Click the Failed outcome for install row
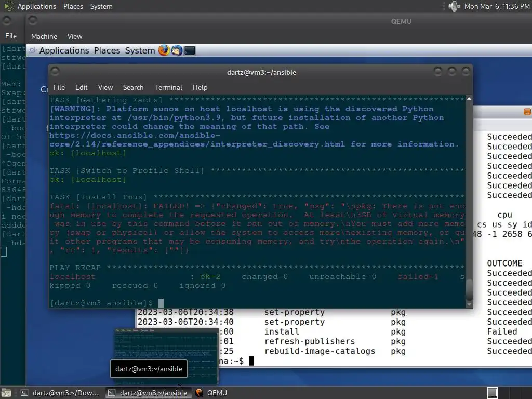This screenshot has height=399, width=532. click(502, 331)
